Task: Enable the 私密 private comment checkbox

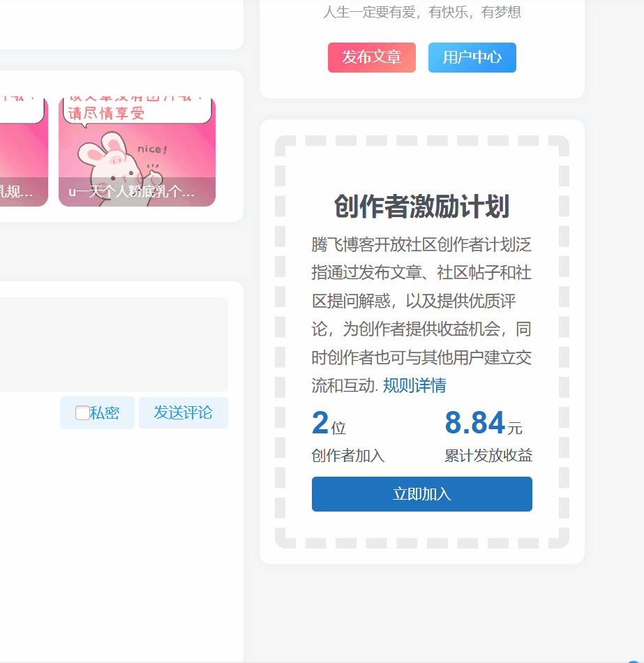Action: tap(82, 412)
